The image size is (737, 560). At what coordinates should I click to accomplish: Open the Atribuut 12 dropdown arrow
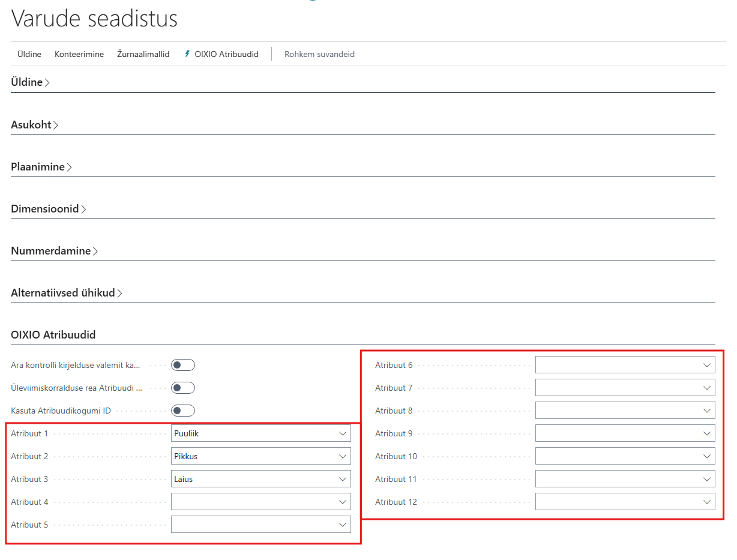[707, 502]
